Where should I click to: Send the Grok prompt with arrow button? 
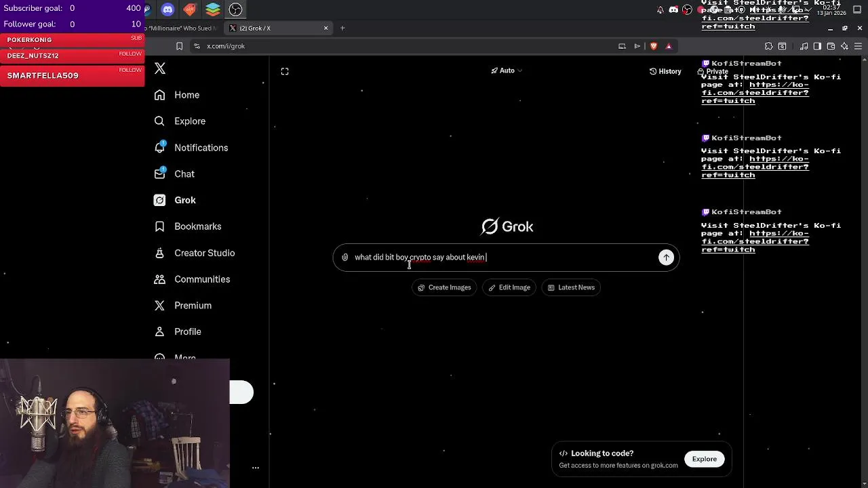pos(666,258)
